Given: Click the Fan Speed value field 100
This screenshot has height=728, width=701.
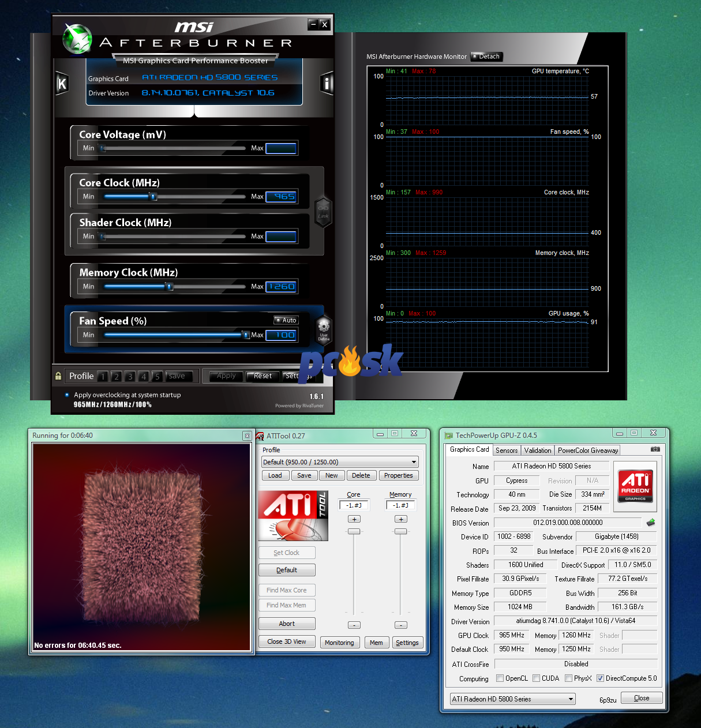Looking at the screenshot, I should 281,335.
